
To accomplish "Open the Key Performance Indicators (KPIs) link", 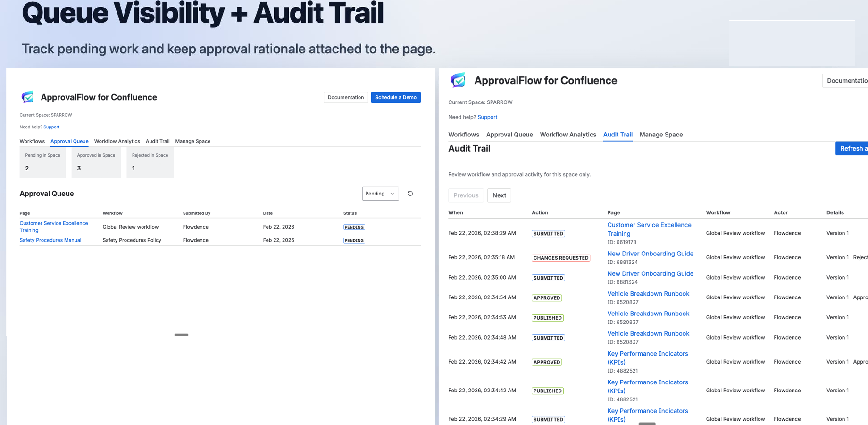I will (x=647, y=357).
